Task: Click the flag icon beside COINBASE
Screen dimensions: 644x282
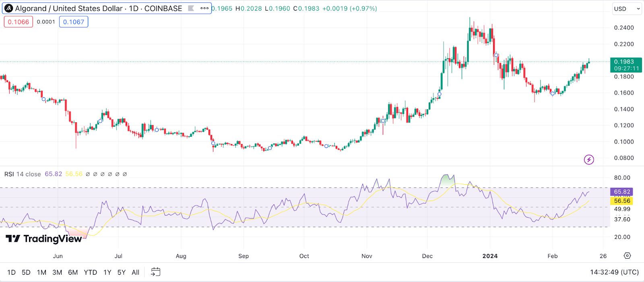Action: [191, 8]
